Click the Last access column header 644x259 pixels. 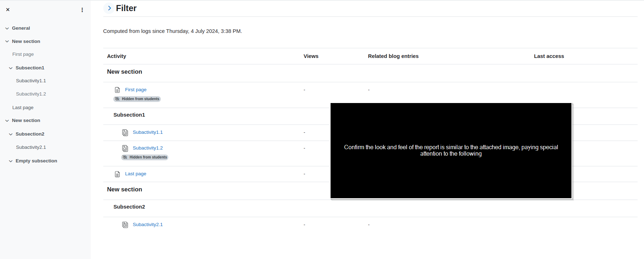(x=549, y=56)
